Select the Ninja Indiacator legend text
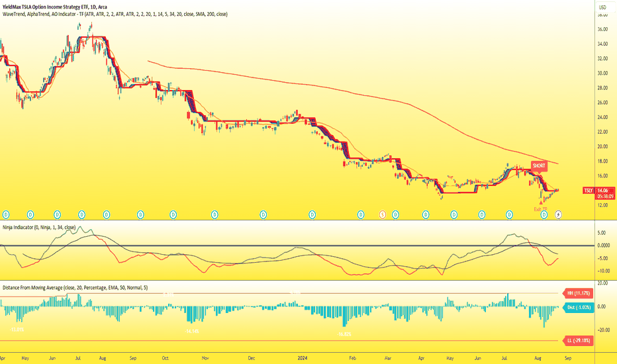This screenshot has width=617, height=364. coord(39,228)
